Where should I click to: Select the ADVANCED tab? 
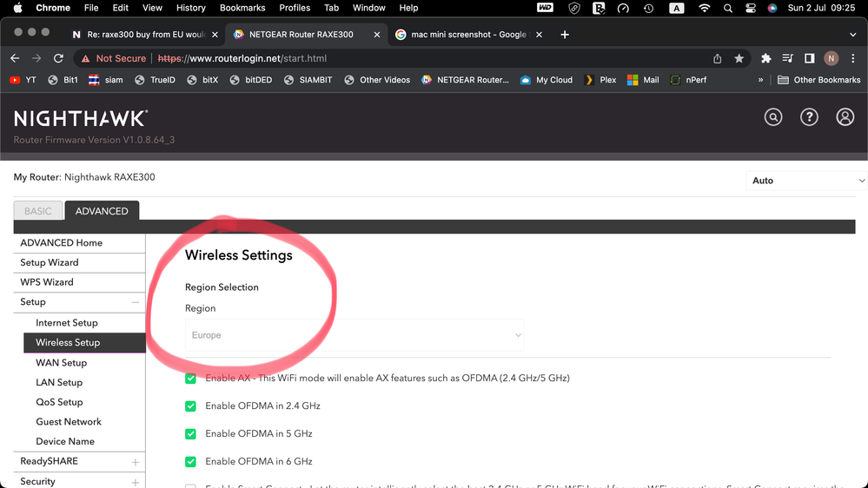[102, 211]
